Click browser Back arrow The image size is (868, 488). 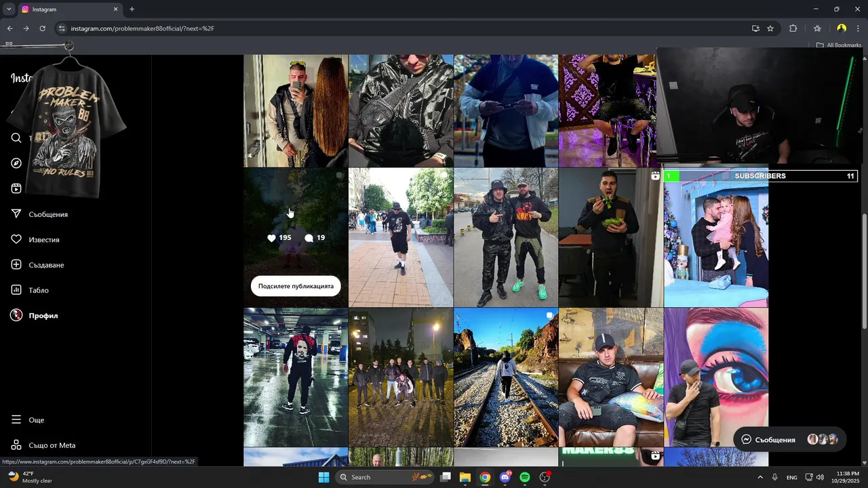click(x=9, y=28)
